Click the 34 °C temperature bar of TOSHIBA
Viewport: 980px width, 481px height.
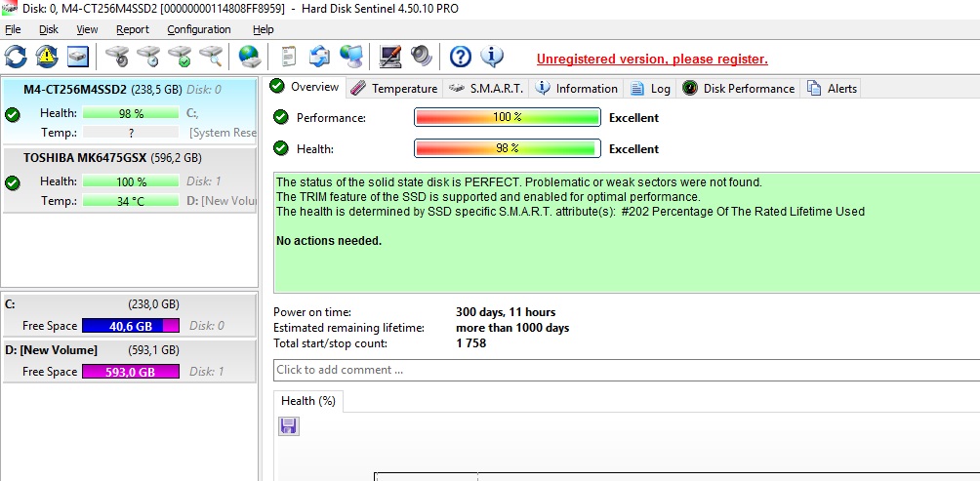pyautogui.click(x=131, y=201)
